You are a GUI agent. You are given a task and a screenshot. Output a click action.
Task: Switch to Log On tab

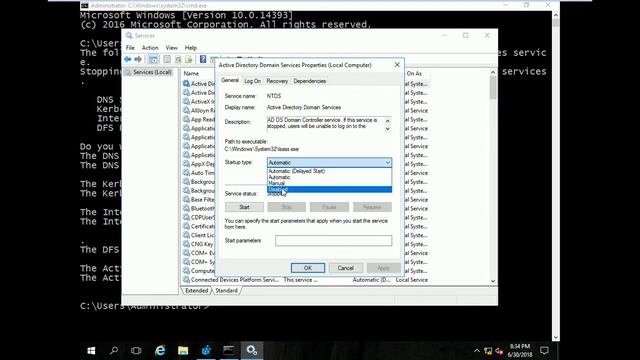[x=252, y=81]
